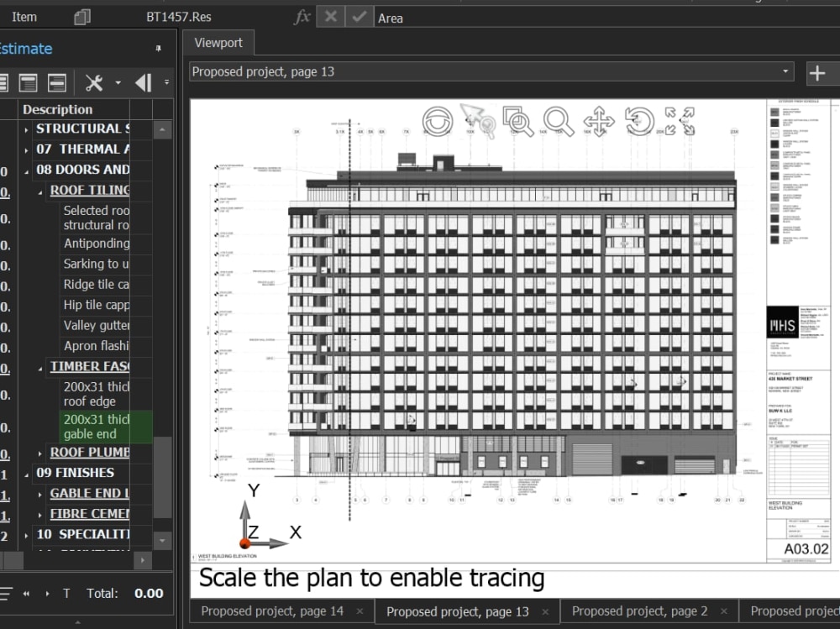Click the partly visible estimate layout icon

pyautogui.click(x=3, y=82)
